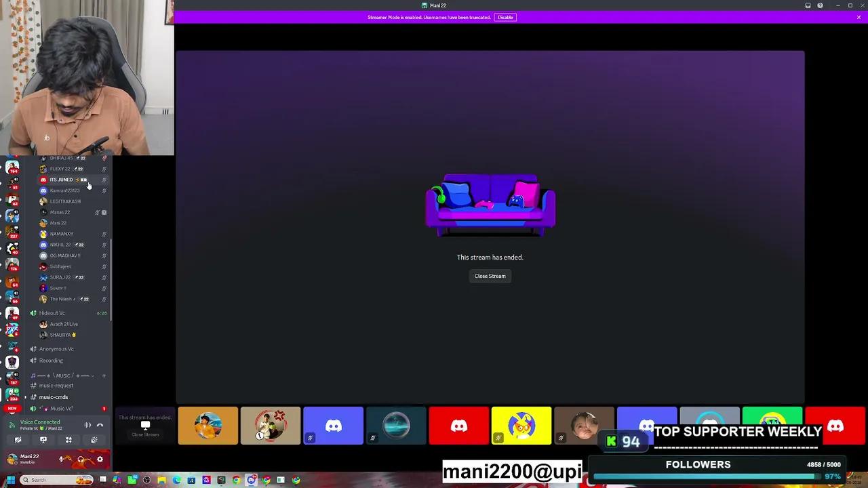The width and height of the screenshot is (868, 488).
Task: Join the Anonymous Vc voice channel
Action: coord(68,349)
